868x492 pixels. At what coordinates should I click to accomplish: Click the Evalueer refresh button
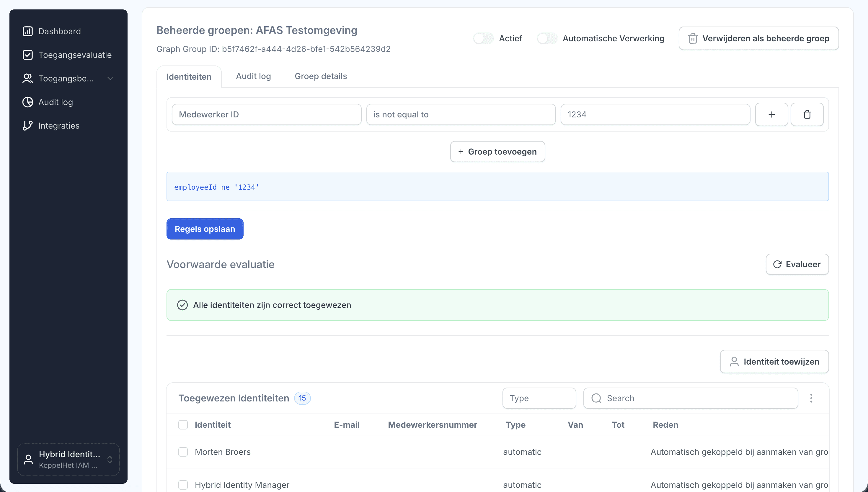click(797, 264)
